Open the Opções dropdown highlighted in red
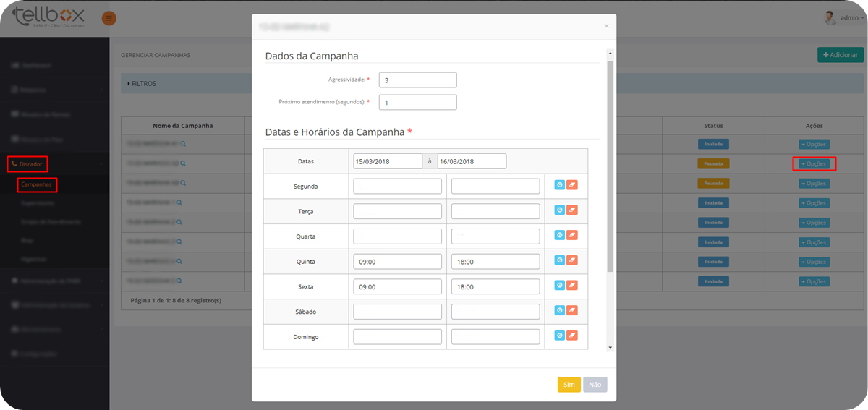Viewport: 868px width, 410px height. coord(814,164)
